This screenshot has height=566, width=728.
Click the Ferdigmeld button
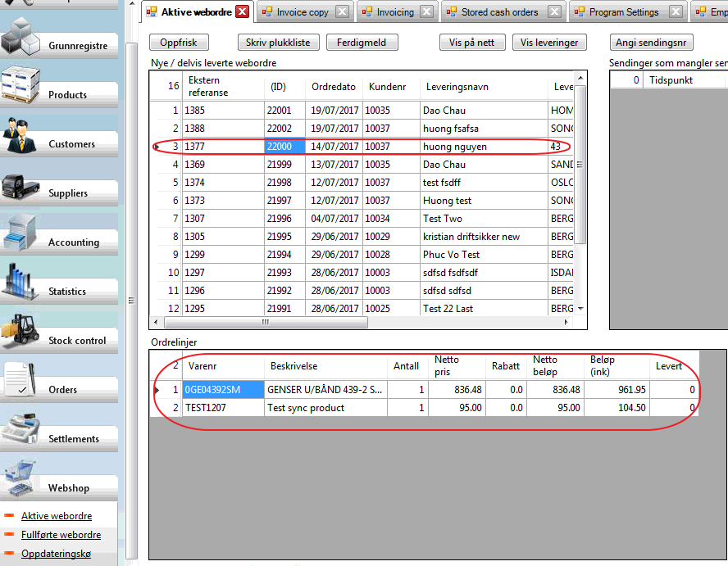click(x=362, y=43)
